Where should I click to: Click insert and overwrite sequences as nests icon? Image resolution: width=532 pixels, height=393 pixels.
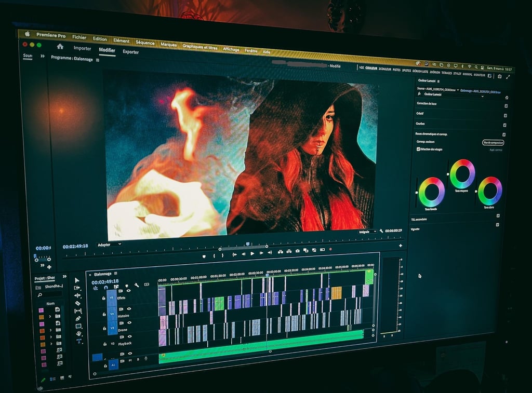96,288
